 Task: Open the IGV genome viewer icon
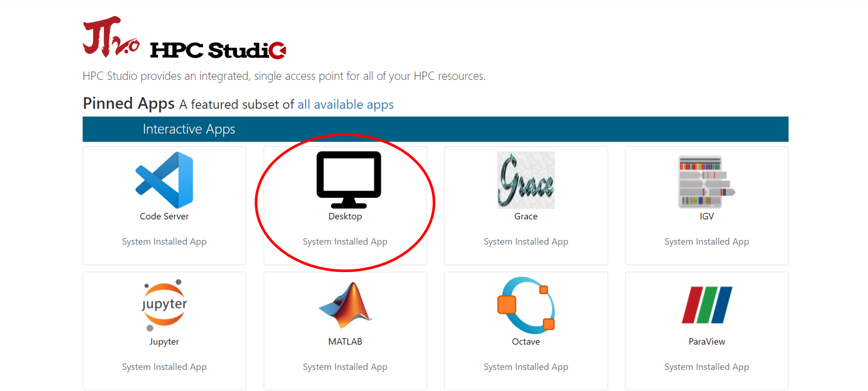[x=707, y=181]
